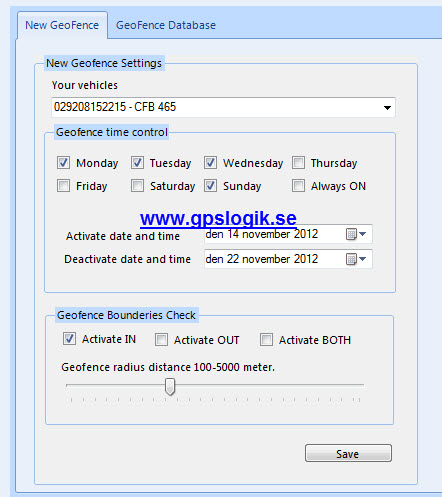The height and width of the screenshot is (497, 442).
Task: Click the Save button
Action: click(x=348, y=453)
